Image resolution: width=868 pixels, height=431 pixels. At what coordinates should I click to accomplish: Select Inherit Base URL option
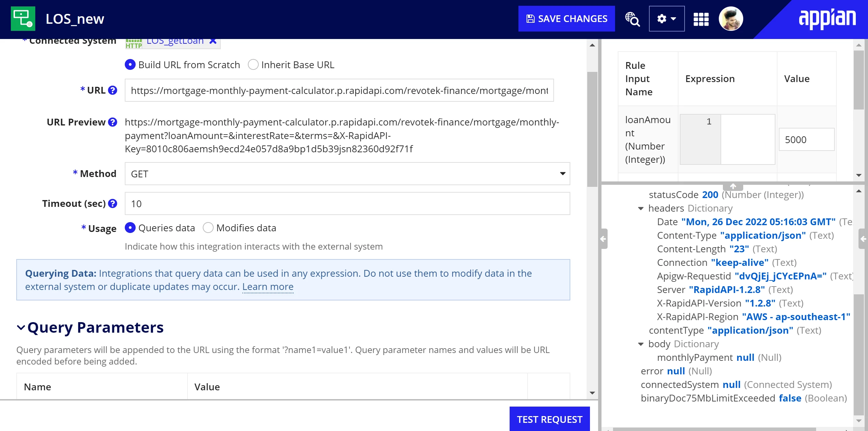click(x=253, y=65)
